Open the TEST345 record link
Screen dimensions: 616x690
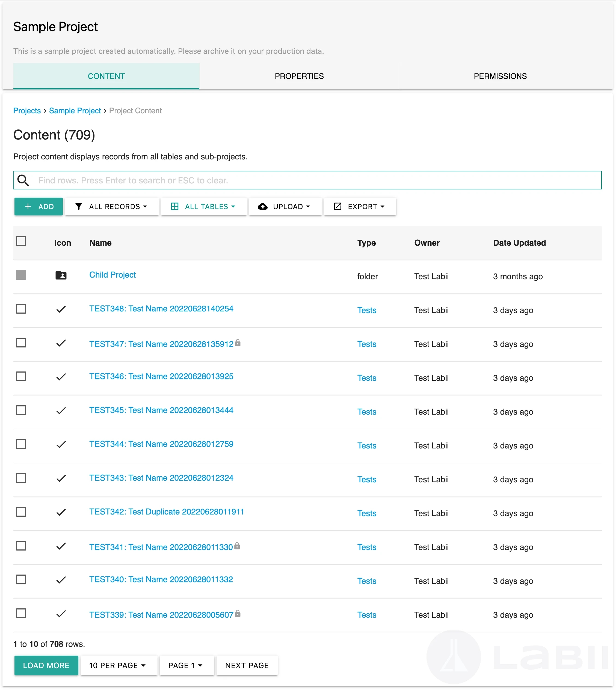coord(161,410)
